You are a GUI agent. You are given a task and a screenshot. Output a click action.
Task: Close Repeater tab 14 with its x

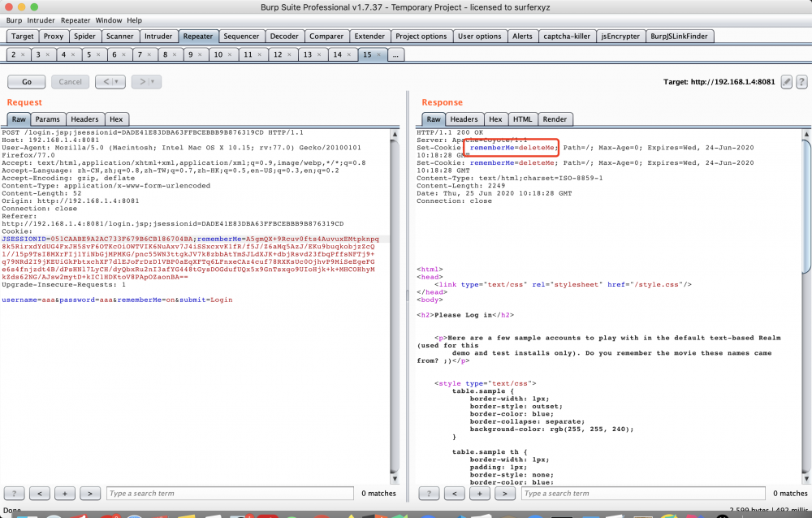point(350,55)
